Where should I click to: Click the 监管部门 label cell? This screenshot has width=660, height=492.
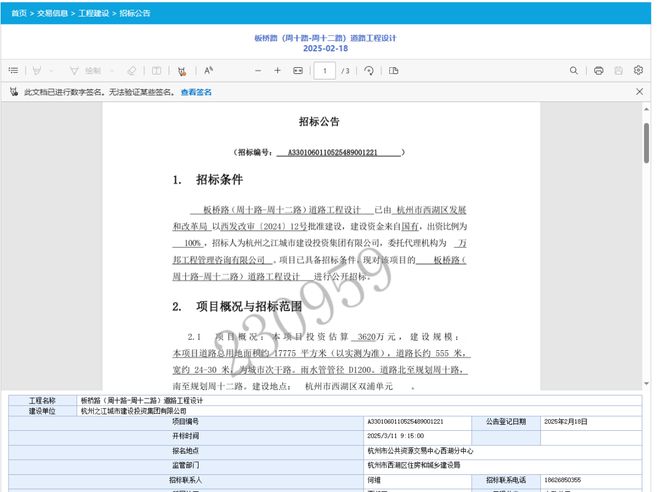click(x=185, y=465)
